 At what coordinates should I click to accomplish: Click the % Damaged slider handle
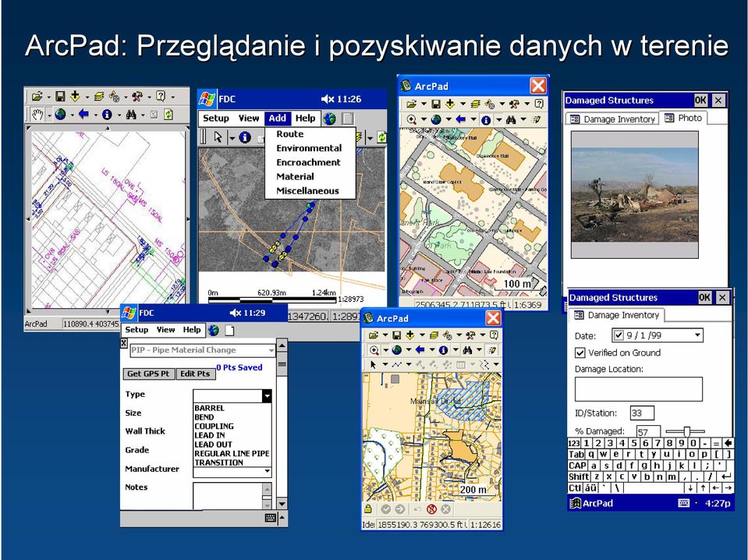(x=686, y=431)
